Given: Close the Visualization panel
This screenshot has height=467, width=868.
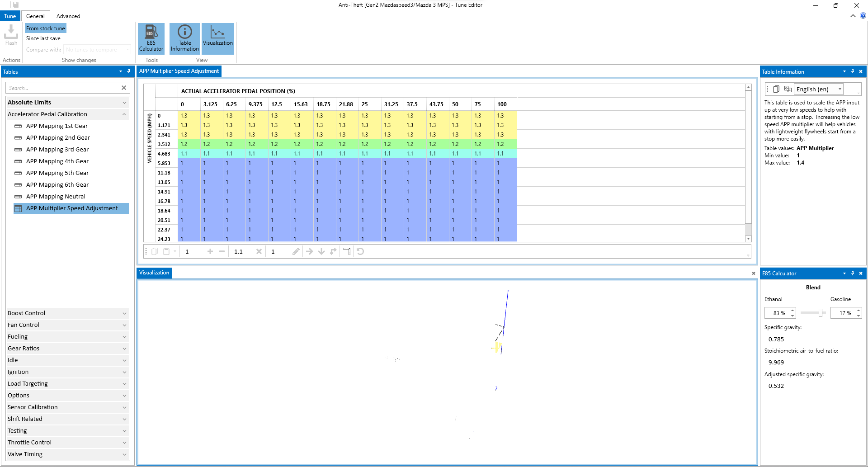Looking at the screenshot, I should click(x=754, y=273).
